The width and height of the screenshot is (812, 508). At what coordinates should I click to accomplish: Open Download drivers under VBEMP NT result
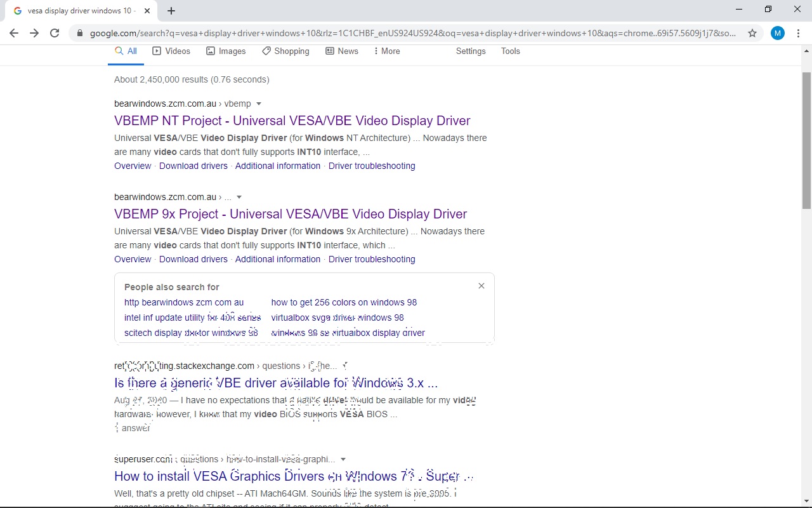pyautogui.click(x=193, y=166)
